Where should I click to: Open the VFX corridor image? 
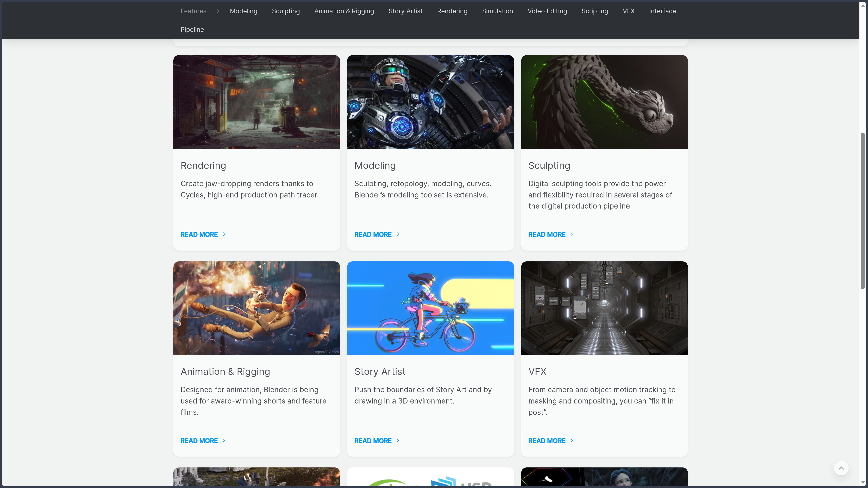[x=604, y=308]
